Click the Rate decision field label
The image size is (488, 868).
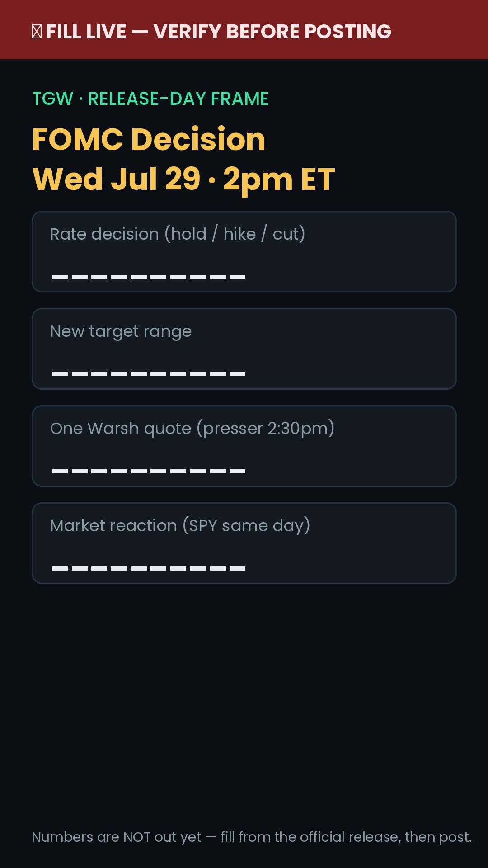point(104,234)
